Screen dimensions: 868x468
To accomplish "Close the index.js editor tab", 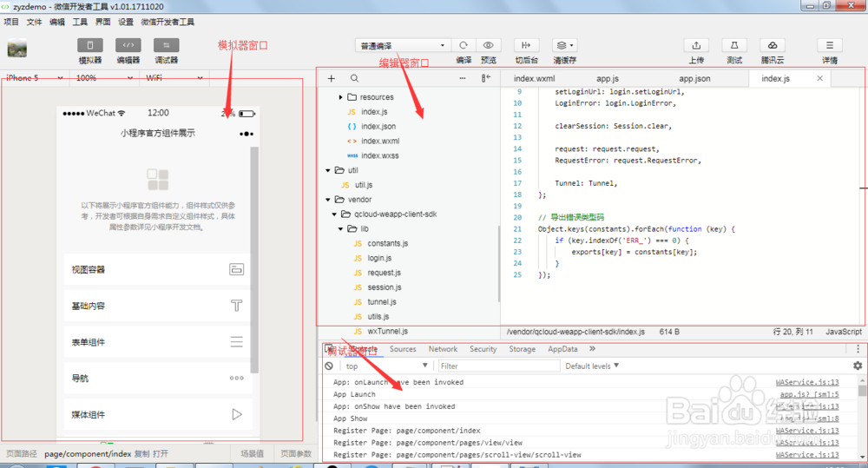I will pyautogui.click(x=820, y=79).
